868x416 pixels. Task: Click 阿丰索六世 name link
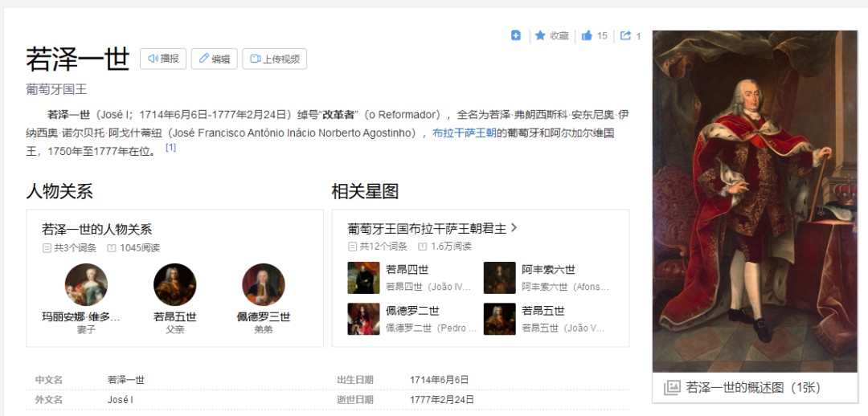click(x=548, y=270)
